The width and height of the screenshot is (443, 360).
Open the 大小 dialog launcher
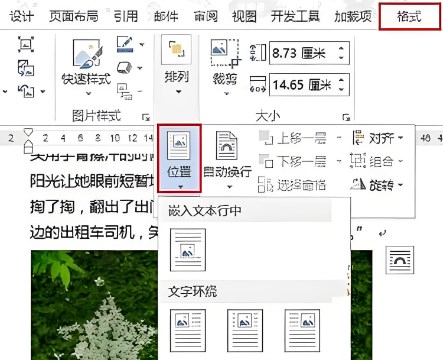click(347, 117)
